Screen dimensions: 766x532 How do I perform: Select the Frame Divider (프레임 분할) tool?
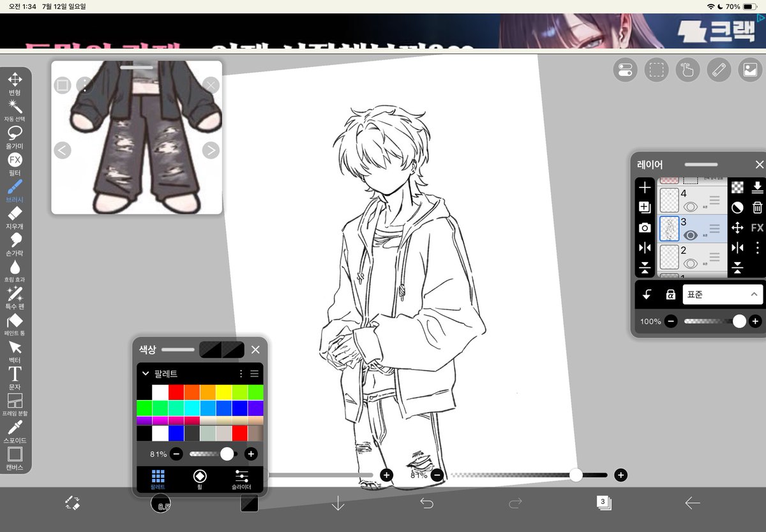15,404
